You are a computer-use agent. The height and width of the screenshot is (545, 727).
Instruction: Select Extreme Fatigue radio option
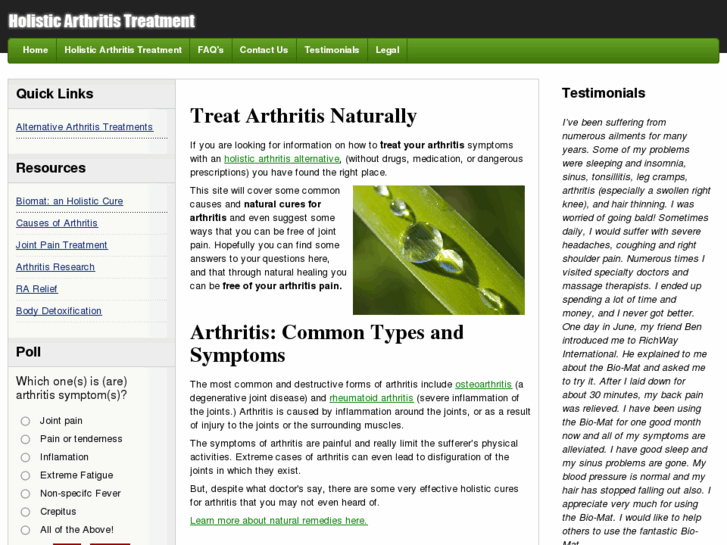pos(25,475)
